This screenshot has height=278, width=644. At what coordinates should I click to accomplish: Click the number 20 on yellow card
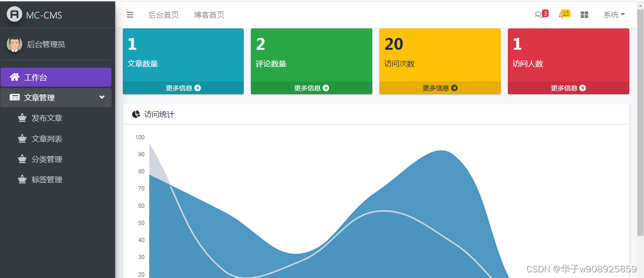pos(394,44)
